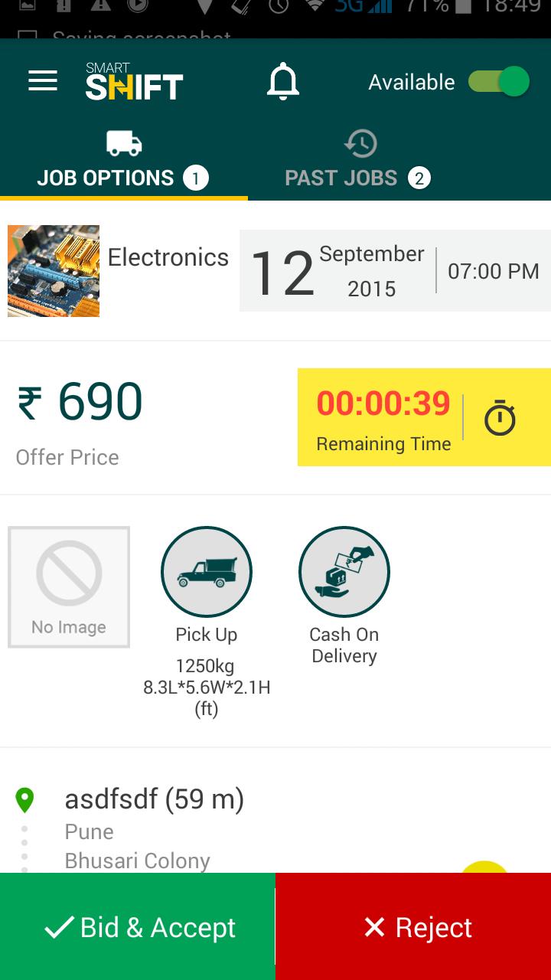The width and height of the screenshot is (551, 980).
Task: Tap the ₹ 690 offer price
Action: pos(80,403)
